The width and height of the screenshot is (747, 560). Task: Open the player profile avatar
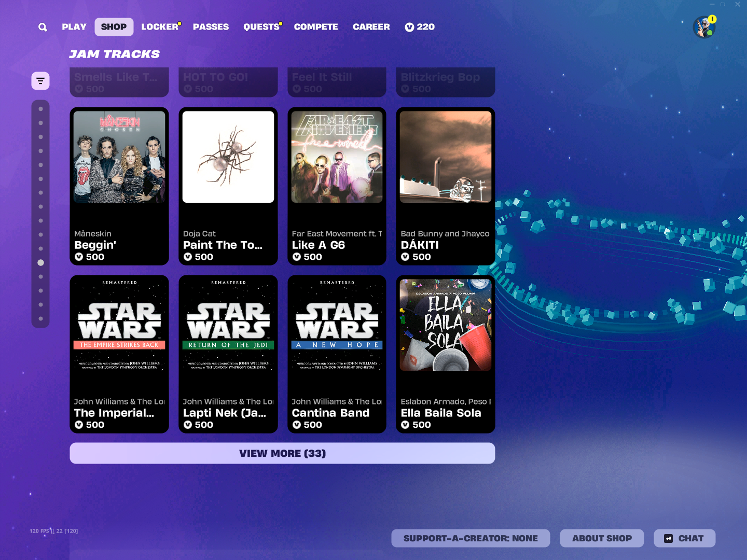tap(704, 27)
